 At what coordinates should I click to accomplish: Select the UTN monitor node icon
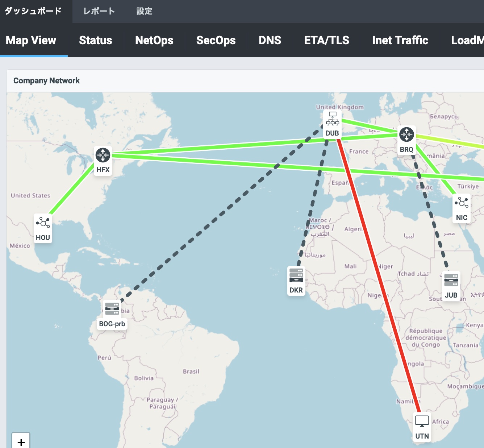422,421
